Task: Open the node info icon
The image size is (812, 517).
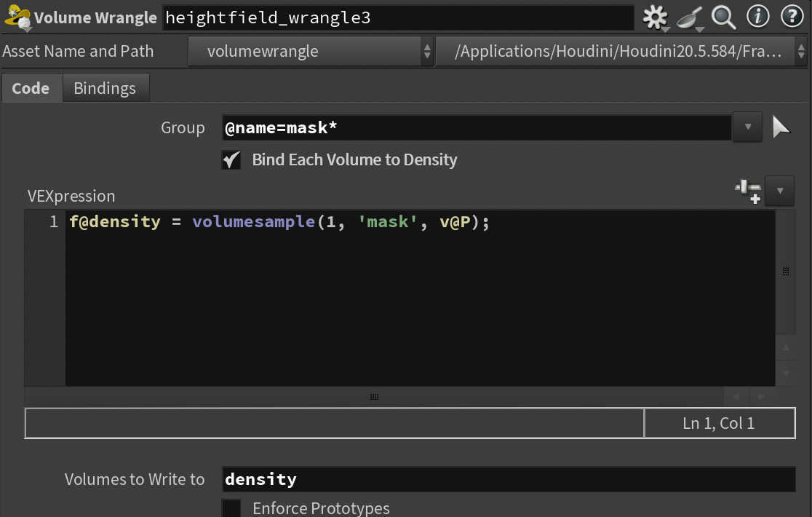Action: click(x=757, y=17)
